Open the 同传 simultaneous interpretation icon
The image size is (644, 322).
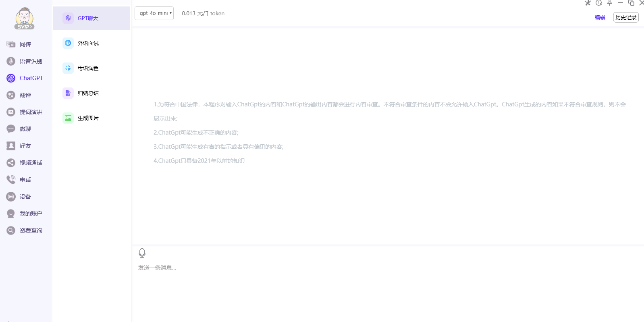coord(11,44)
